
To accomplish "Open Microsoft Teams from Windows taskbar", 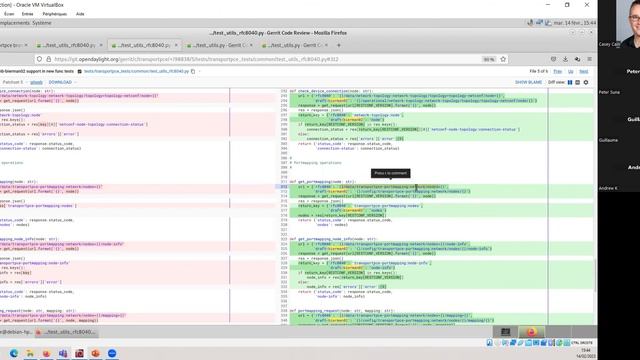I will point(62,353).
